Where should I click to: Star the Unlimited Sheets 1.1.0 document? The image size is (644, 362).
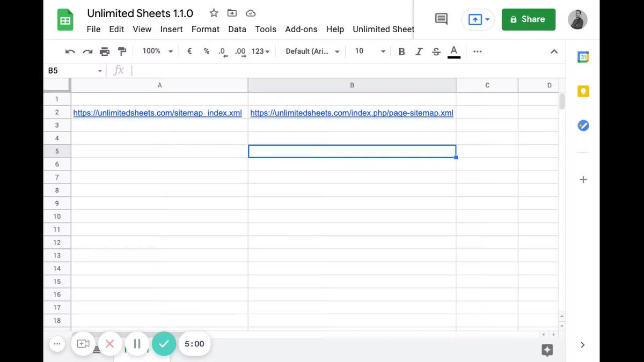[x=214, y=13]
